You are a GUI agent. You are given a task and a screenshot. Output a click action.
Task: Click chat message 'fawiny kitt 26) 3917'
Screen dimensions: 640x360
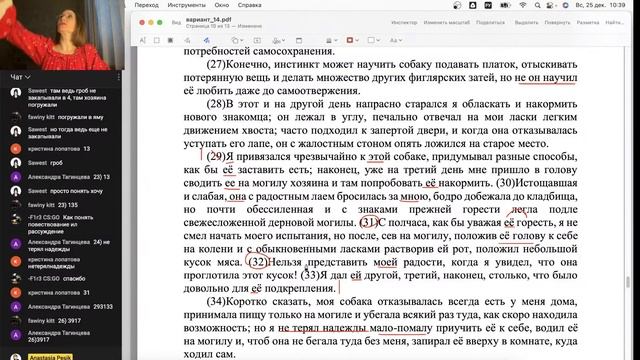click(x=54, y=321)
